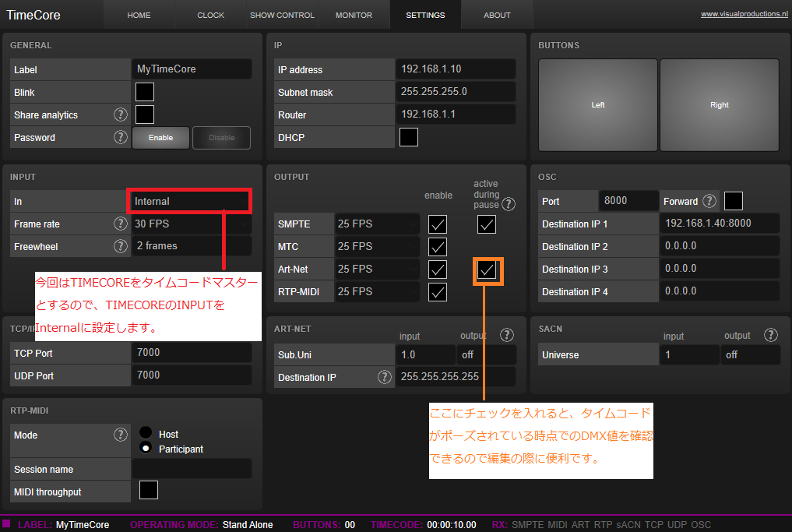Open help for Art-Net Destination IP
Screen dimensions: 792x532
pyautogui.click(x=385, y=377)
